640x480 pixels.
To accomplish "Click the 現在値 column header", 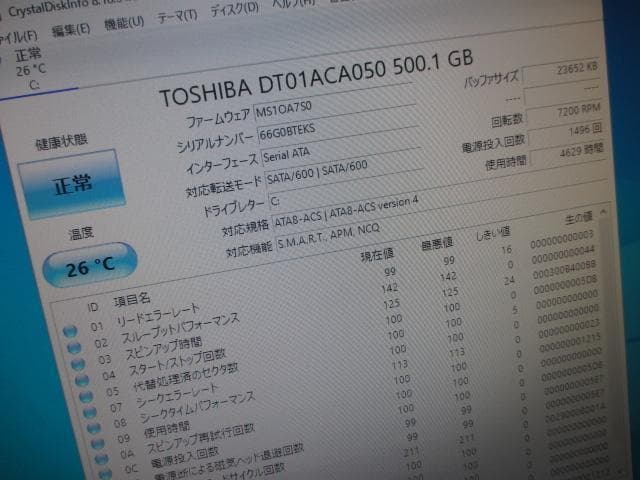I will point(376,258).
